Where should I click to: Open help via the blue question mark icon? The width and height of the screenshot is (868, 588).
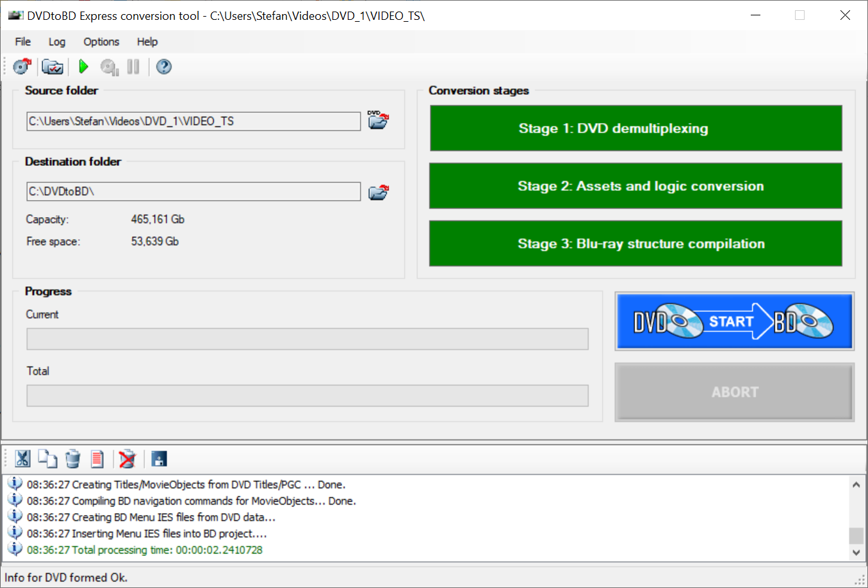pos(164,67)
